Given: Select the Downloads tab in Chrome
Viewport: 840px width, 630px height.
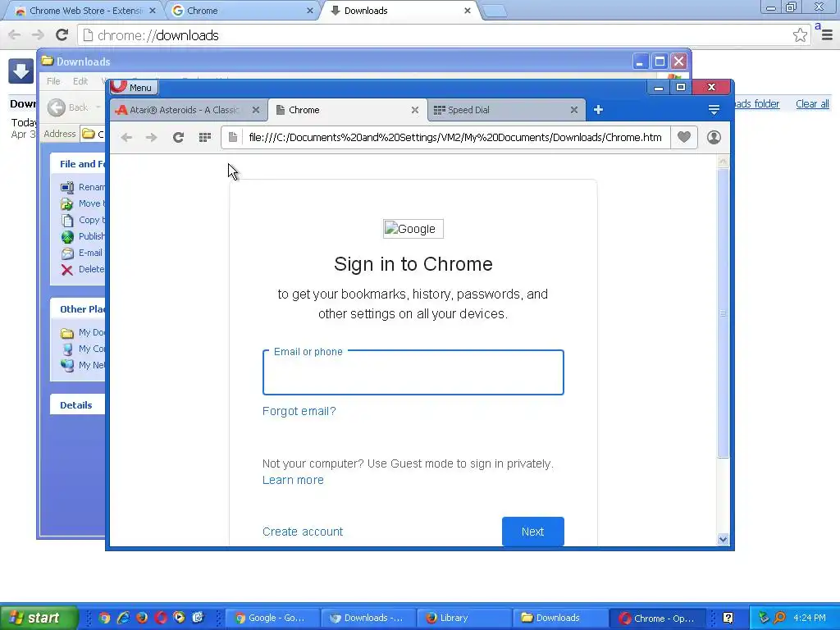Looking at the screenshot, I should 399,10.
